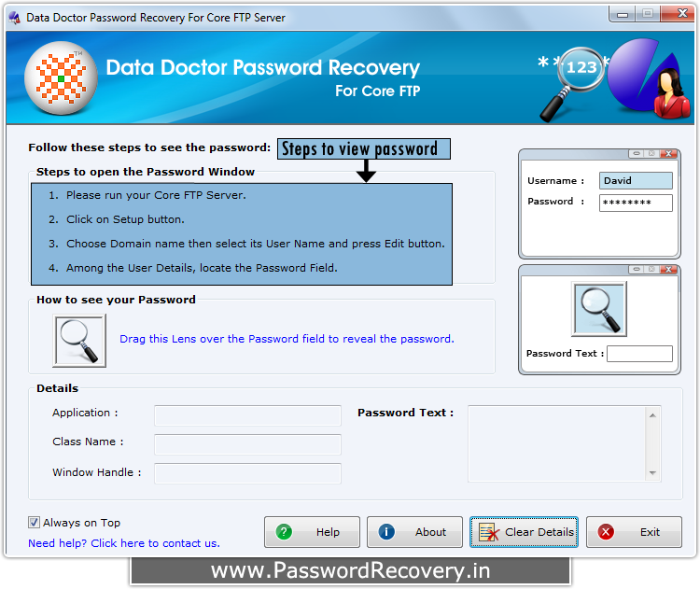Click the sample Password Text field
The image size is (700, 589).
pyautogui.click(x=639, y=353)
